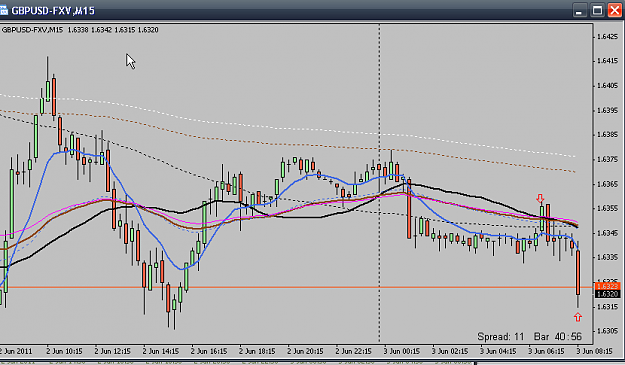The width and height of the screenshot is (625, 365).
Task: Click the red up arrow signal below the last candle
Action: (x=578, y=317)
